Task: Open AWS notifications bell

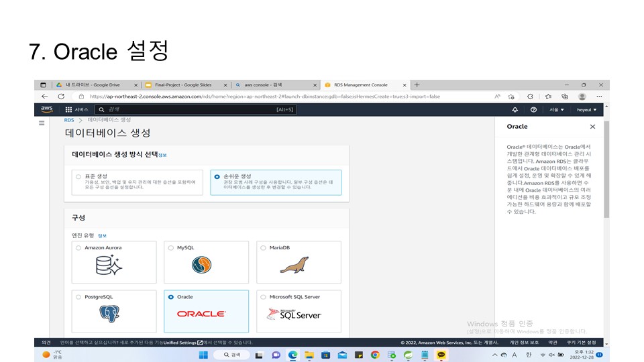Action: click(515, 109)
